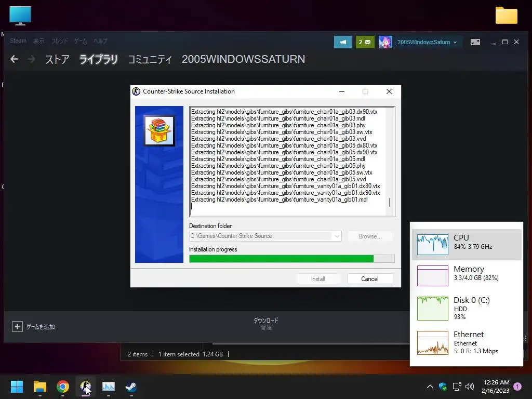Click the extraction log scrollbar thumb
Viewport: 532px width, 399px height.
coord(390,202)
